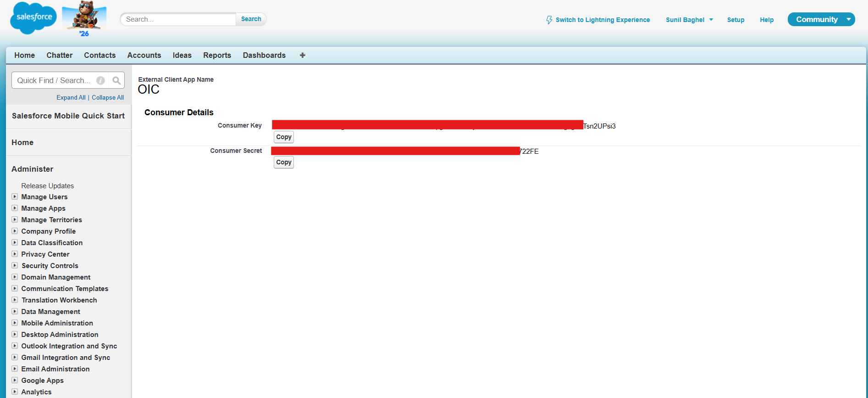Viewport: 868px width, 398px height.
Task: Focus the global Search text field
Action: click(x=178, y=19)
